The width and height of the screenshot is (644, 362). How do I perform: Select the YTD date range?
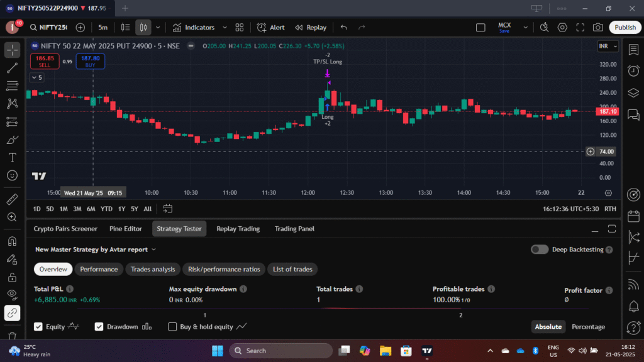(106, 209)
